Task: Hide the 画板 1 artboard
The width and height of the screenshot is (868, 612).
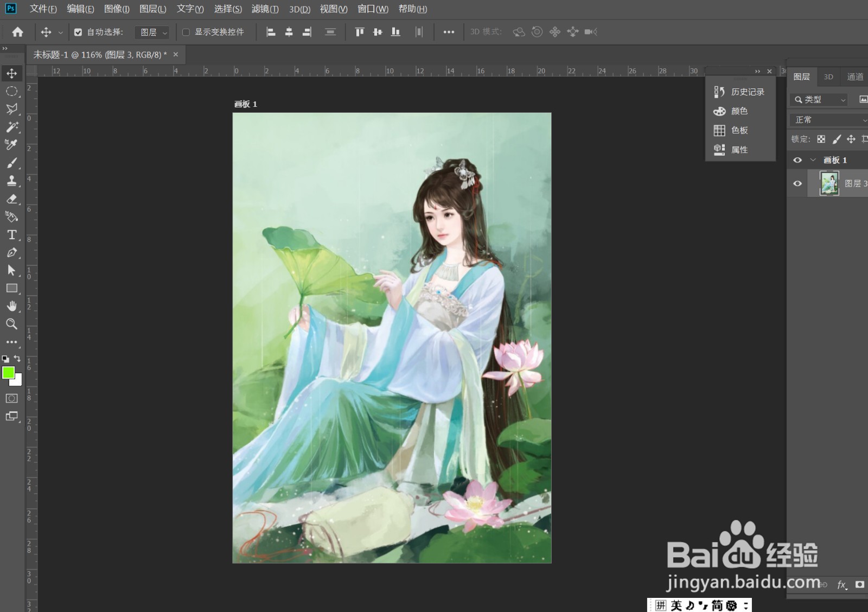Action: tap(797, 160)
